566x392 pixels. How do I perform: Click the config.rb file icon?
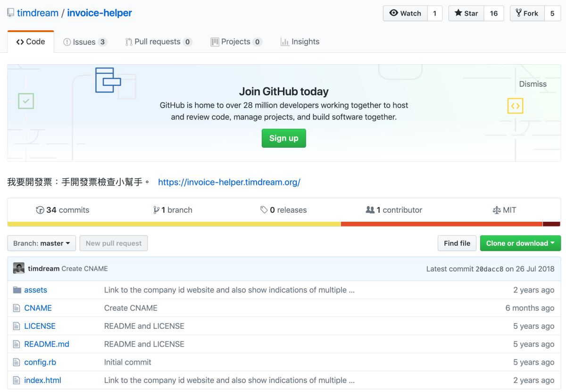coord(17,362)
